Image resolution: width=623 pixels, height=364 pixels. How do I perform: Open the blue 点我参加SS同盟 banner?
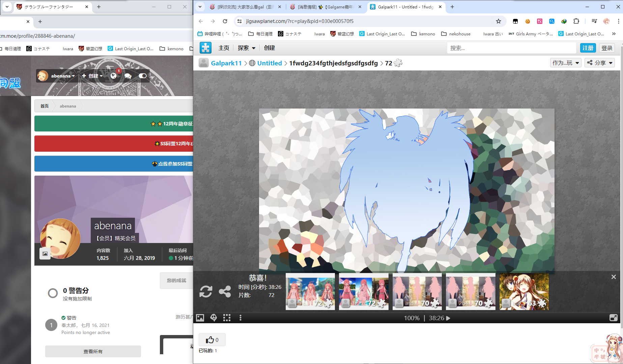[x=114, y=164]
